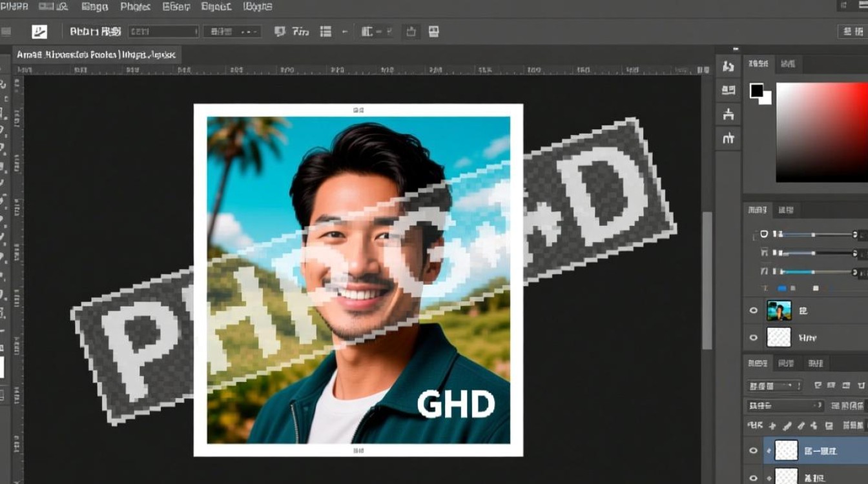Open the blending mode dropdown in layers panel

(x=785, y=406)
